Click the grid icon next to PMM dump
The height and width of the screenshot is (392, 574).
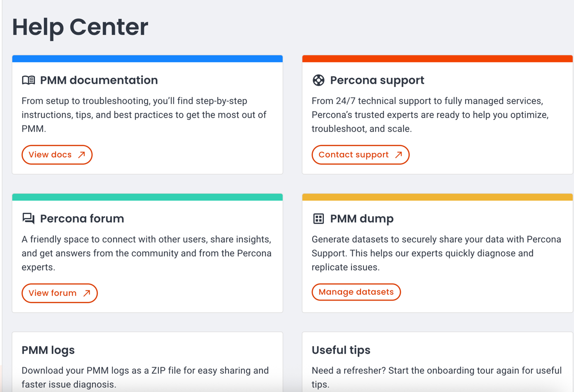(318, 218)
